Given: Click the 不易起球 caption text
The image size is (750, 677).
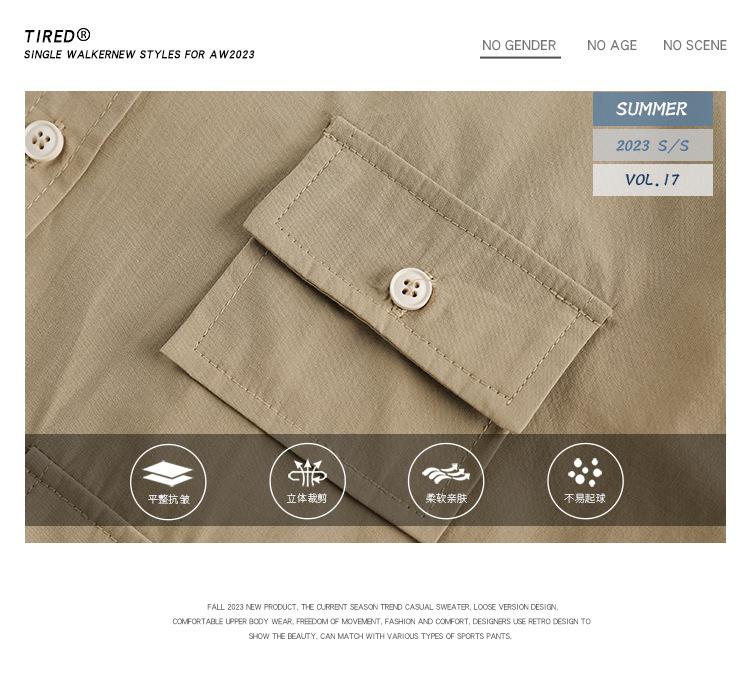Looking at the screenshot, I should pos(585,499).
